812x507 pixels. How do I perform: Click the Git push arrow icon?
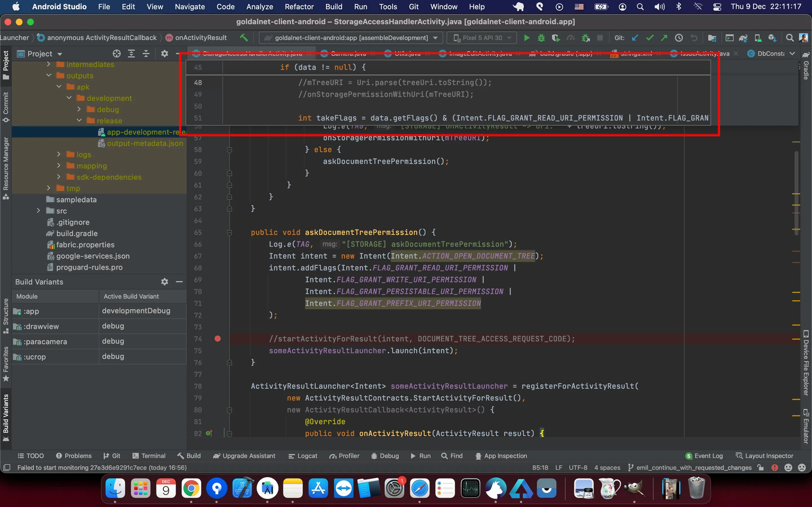[664, 38]
